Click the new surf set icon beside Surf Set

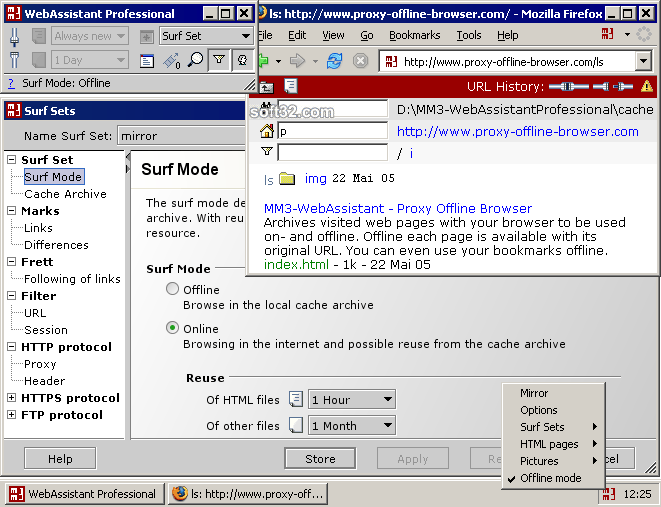point(147,37)
